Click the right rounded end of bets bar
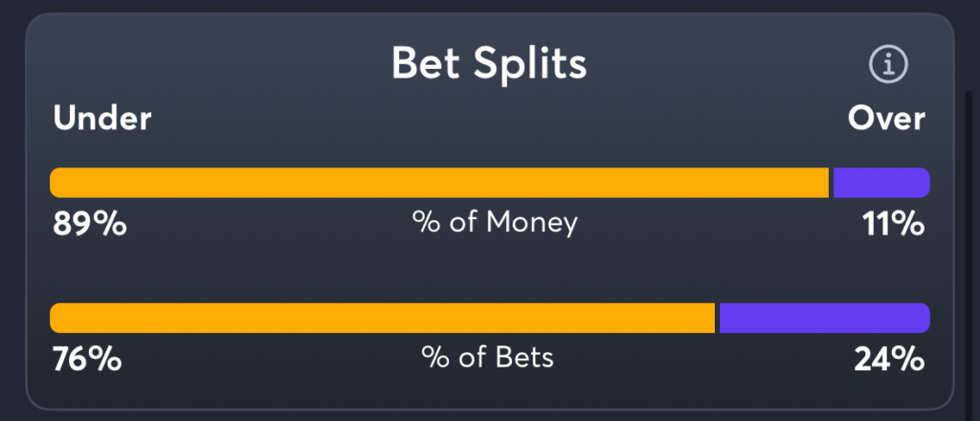The image size is (980, 421). (923, 318)
